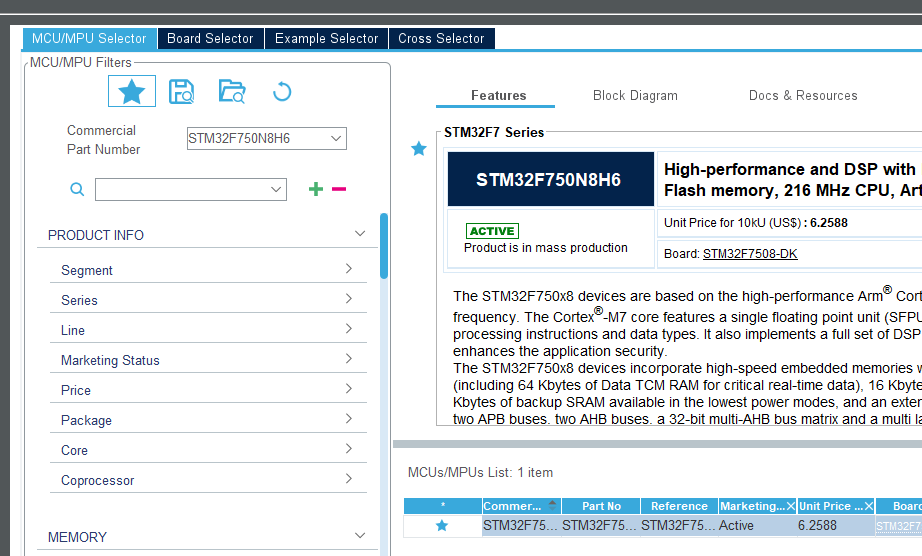
Task: Save the current search filter icon
Action: pyautogui.click(x=181, y=92)
